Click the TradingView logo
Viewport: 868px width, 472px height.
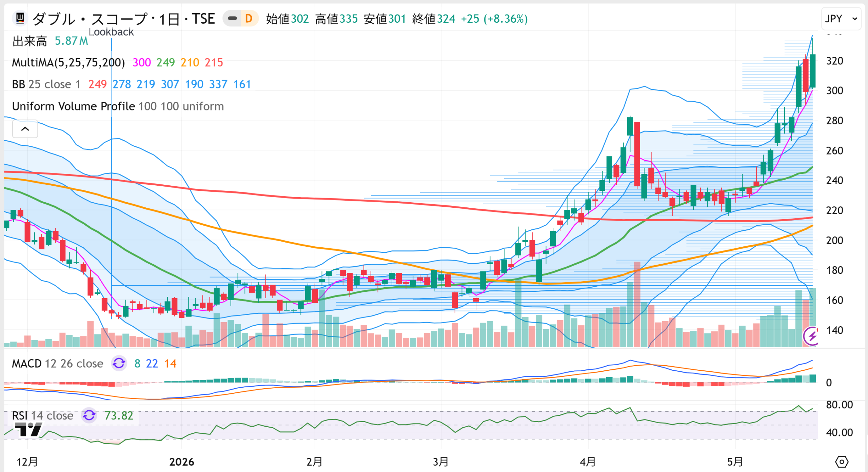pos(28,429)
